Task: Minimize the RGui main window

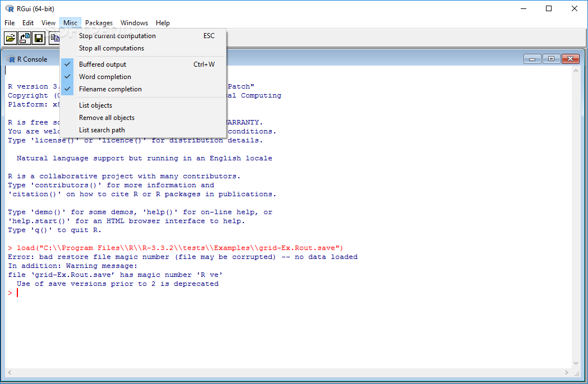Action: 524,8
